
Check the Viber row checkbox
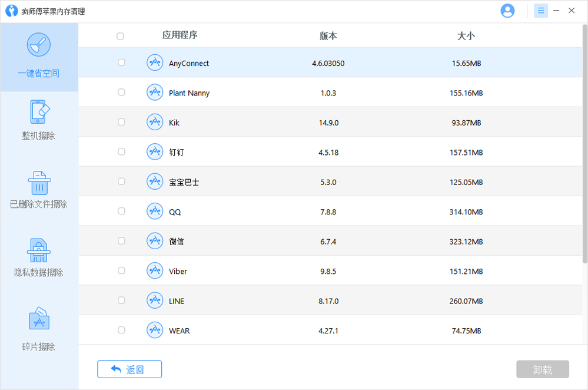pos(121,270)
